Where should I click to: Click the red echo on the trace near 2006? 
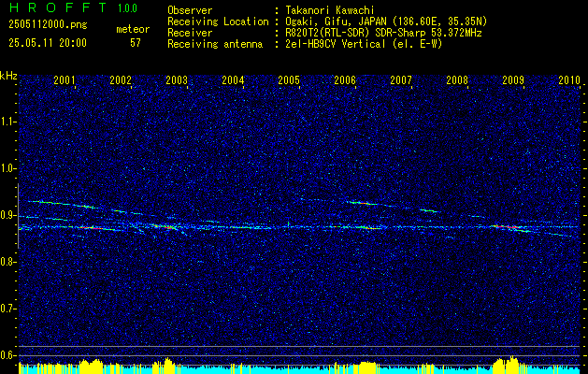coord(364,203)
